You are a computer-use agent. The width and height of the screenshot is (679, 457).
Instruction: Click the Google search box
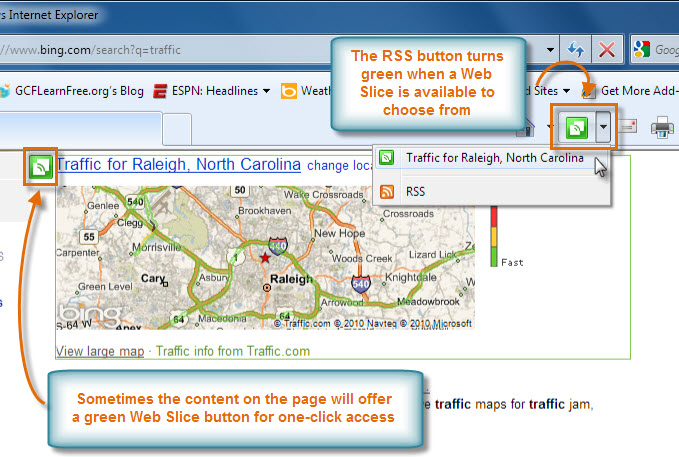pos(660,49)
